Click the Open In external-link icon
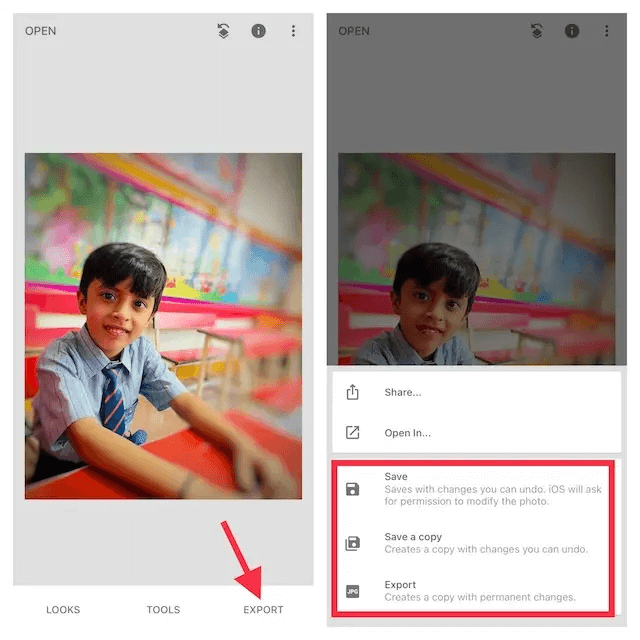This screenshot has height=640, width=640. pyautogui.click(x=352, y=433)
